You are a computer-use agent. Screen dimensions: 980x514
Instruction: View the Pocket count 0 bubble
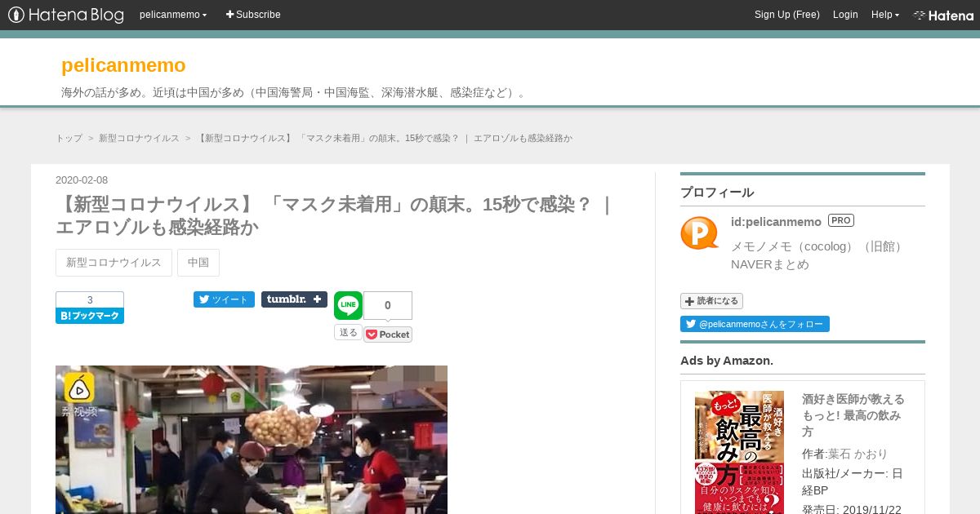pyautogui.click(x=388, y=305)
